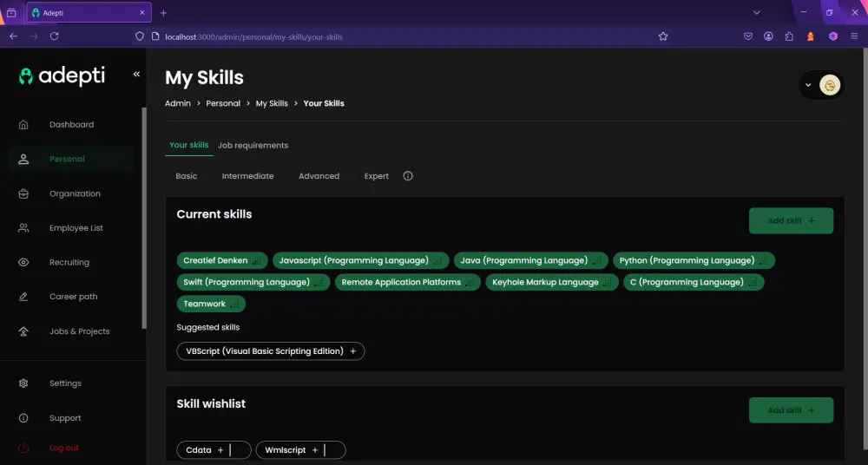Open a new browser tab with plus
This screenshot has height=465, width=868.
pos(163,13)
